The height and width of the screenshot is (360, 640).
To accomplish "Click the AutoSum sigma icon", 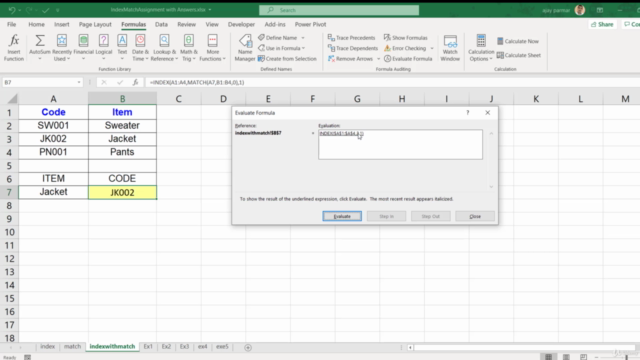I will (x=40, y=41).
